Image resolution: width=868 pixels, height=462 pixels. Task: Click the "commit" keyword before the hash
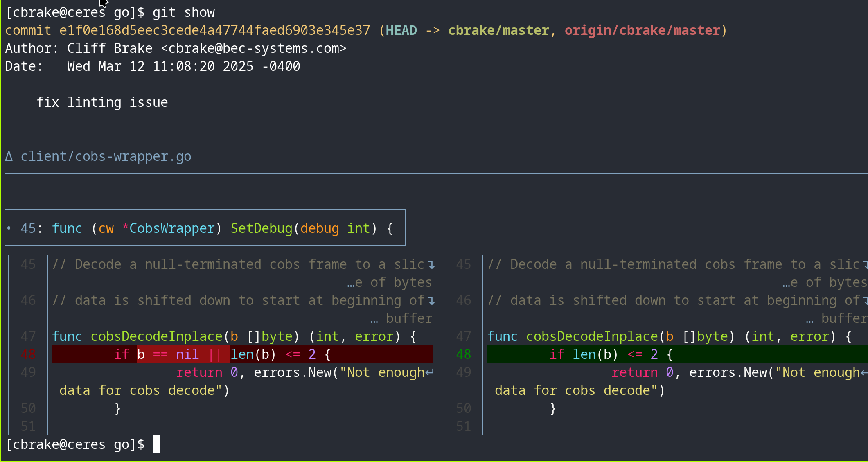coord(28,30)
